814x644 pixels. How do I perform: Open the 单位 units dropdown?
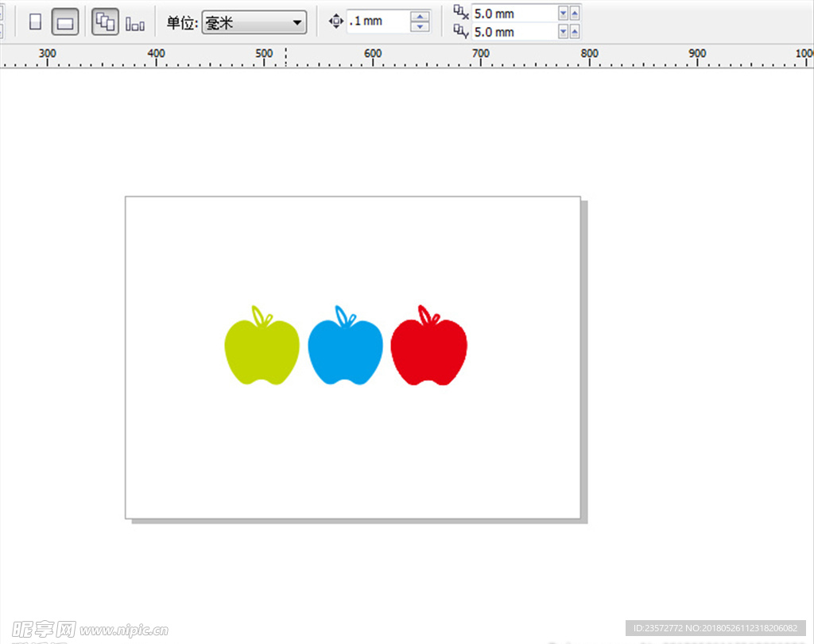point(254,22)
